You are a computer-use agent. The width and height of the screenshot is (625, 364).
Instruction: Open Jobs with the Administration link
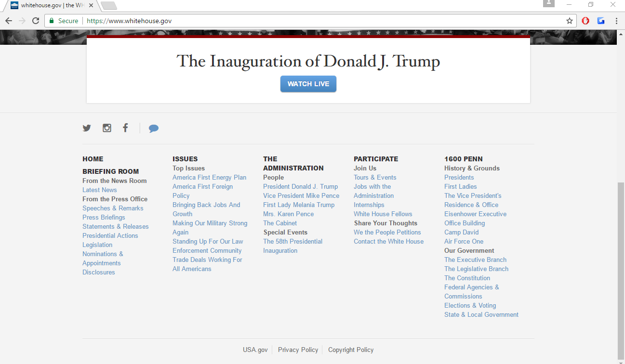pos(374,191)
